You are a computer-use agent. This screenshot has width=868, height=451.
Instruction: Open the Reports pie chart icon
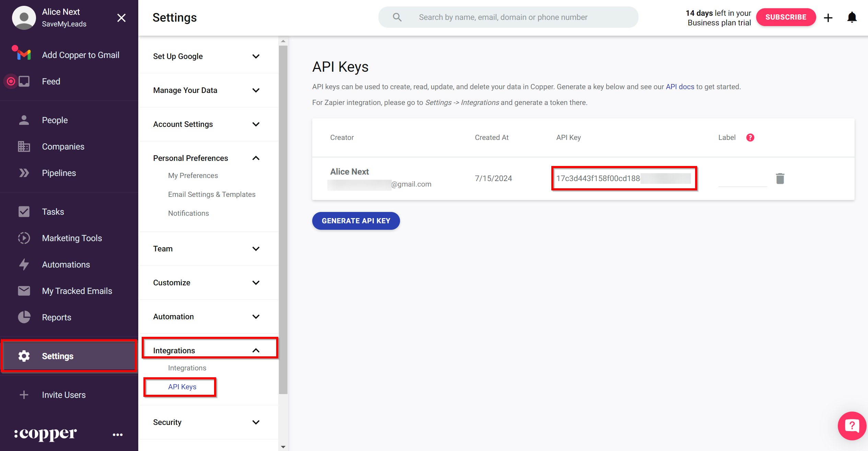[24, 317]
